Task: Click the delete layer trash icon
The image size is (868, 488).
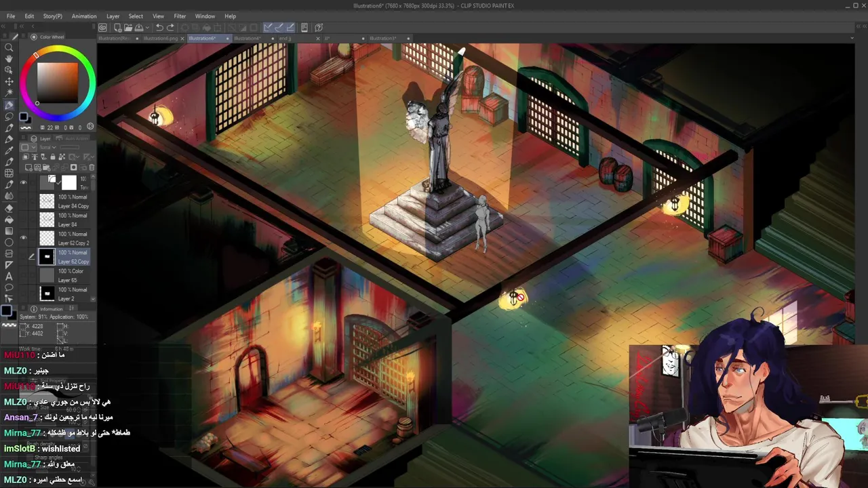Action: coord(92,167)
